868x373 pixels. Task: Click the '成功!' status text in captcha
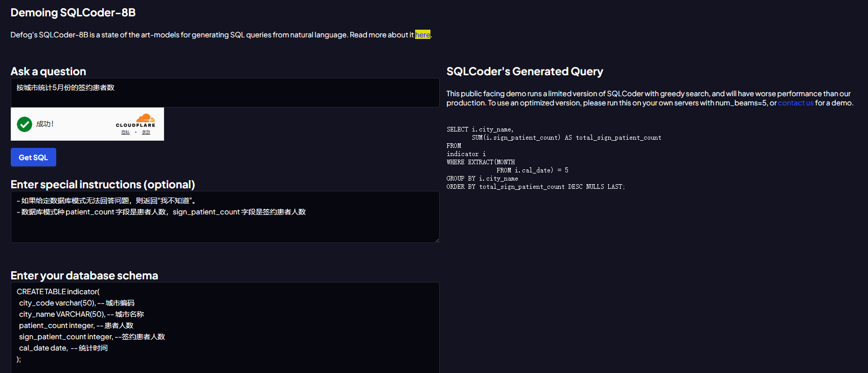45,124
